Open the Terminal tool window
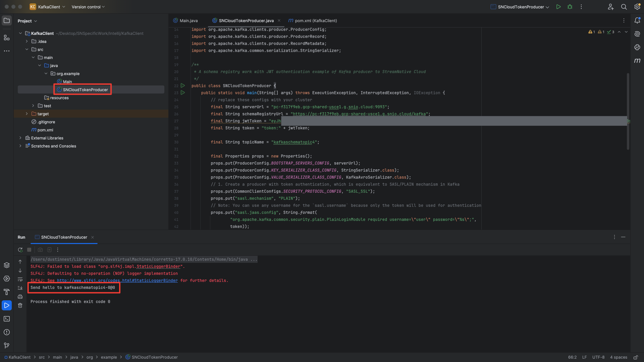Screen dimensions: 644x362 [x=7, y=319]
